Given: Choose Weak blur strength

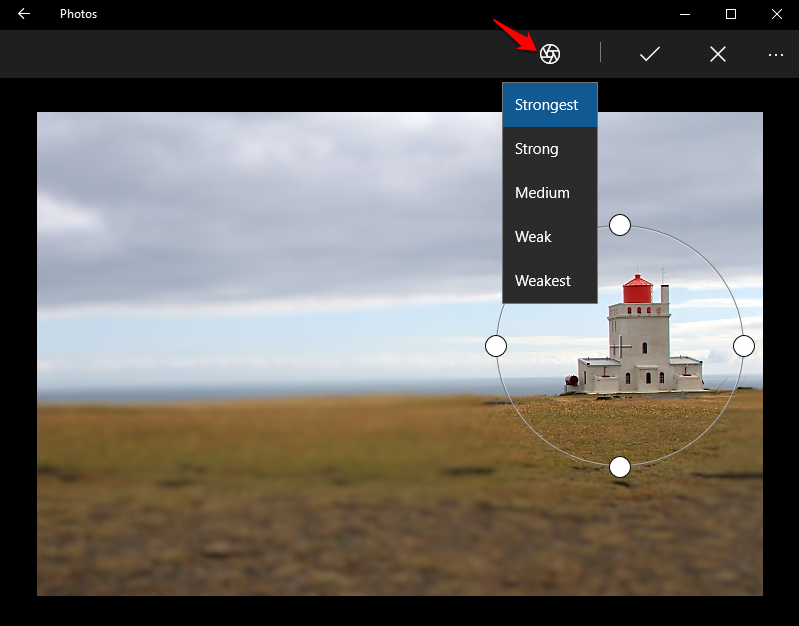Looking at the screenshot, I should (x=550, y=237).
